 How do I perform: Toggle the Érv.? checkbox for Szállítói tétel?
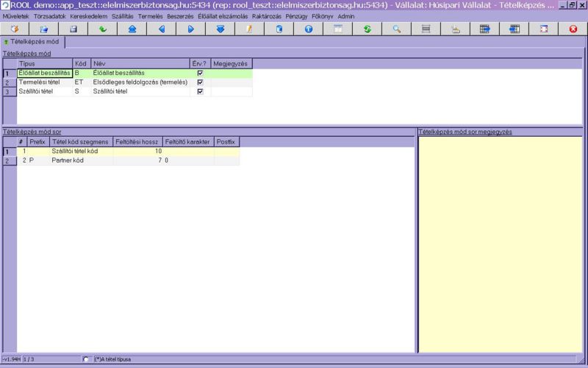click(200, 92)
